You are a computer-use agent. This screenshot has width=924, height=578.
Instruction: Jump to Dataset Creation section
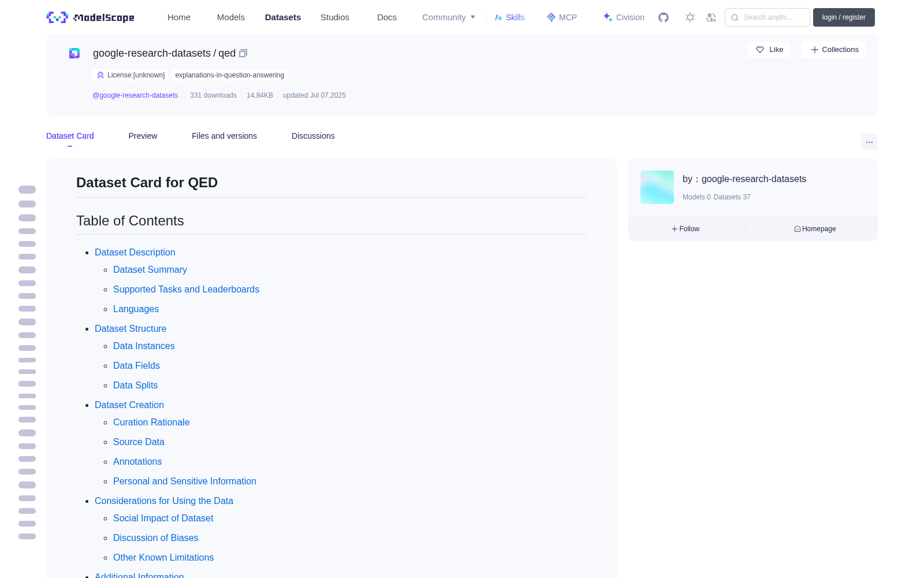pos(129,405)
